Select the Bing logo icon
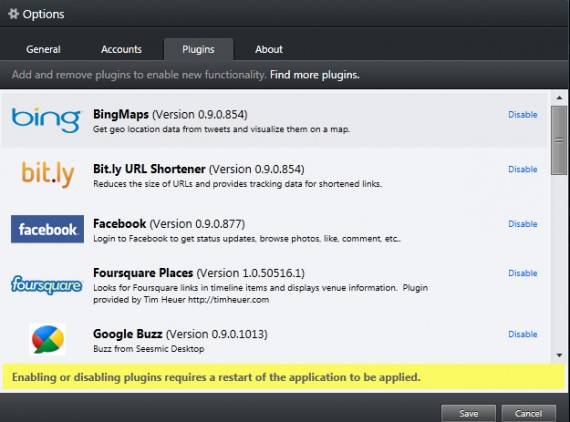Viewport: 570px width, 422px height. (x=46, y=120)
